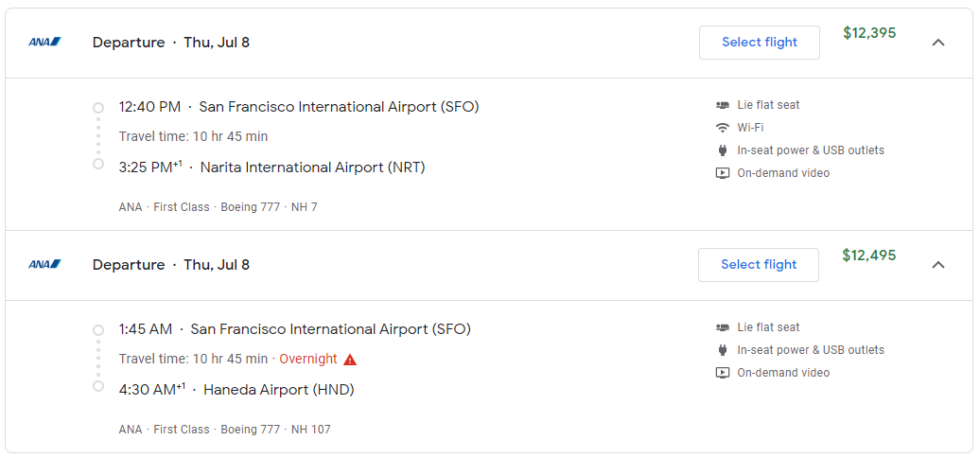The height and width of the screenshot is (458, 980).
Task: Click the 12:40 PM SFO departure stop marker
Action: click(98, 108)
